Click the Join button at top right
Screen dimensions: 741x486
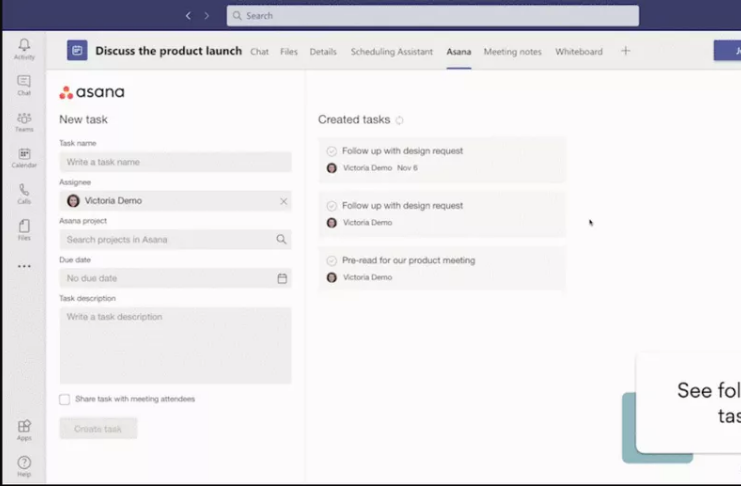click(727, 51)
